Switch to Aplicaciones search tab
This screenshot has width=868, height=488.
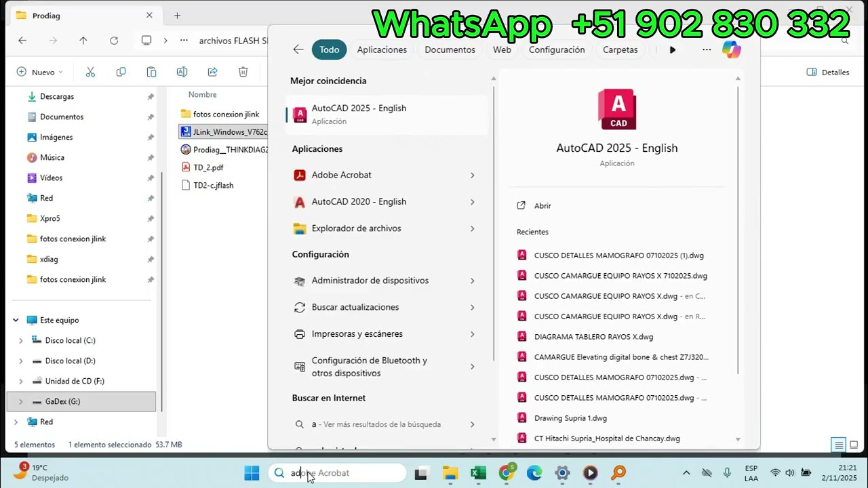pyautogui.click(x=382, y=49)
